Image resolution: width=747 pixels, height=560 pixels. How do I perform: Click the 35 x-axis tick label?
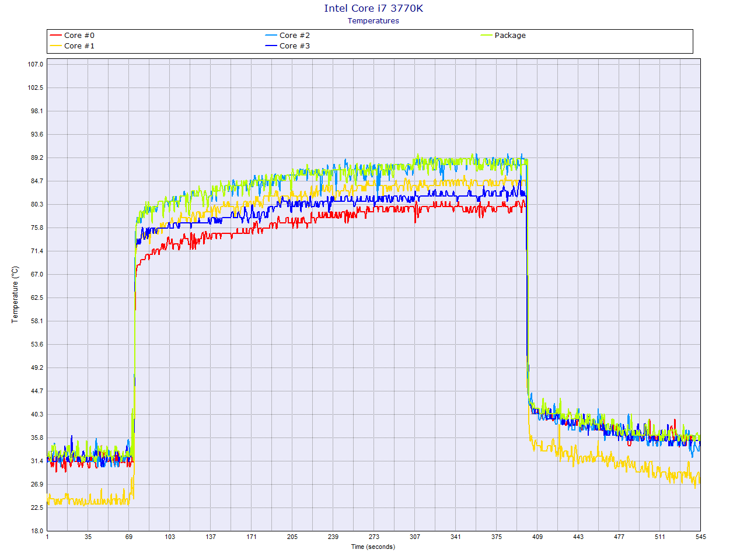click(88, 537)
